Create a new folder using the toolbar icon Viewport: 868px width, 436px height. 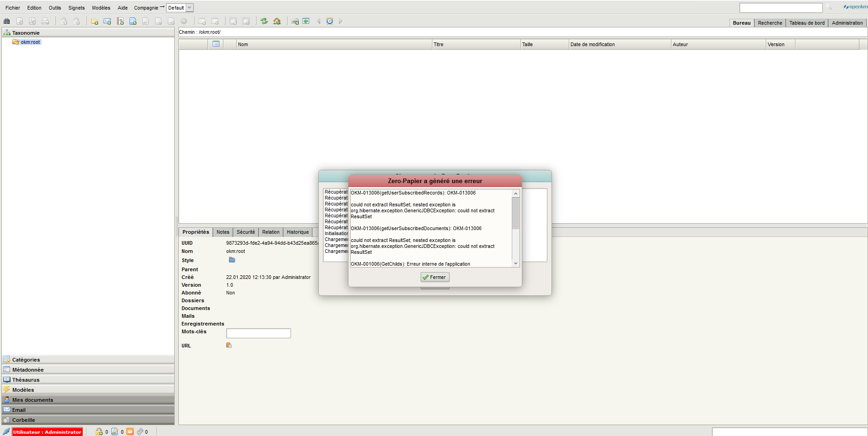[94, 21]
